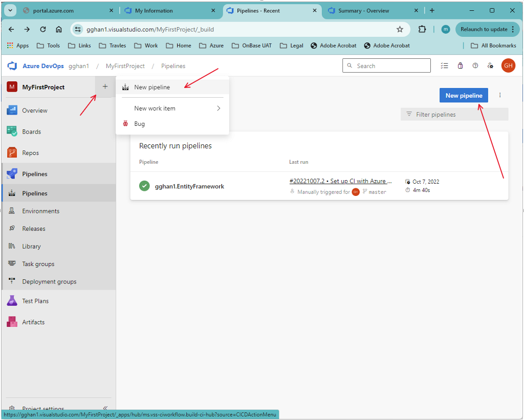Click the Search box in the header

click(x=386, y=65)
